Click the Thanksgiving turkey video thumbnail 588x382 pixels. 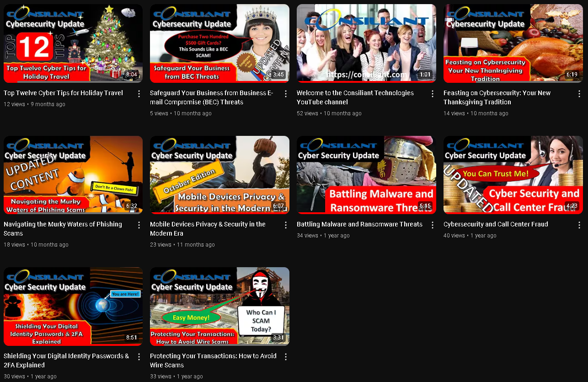tap(513, 43)
